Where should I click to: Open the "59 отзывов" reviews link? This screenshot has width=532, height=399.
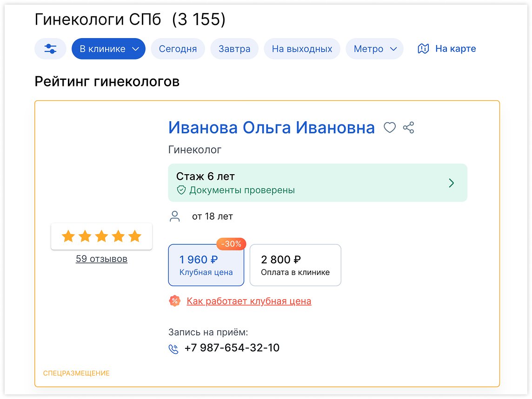click(101, 259)
